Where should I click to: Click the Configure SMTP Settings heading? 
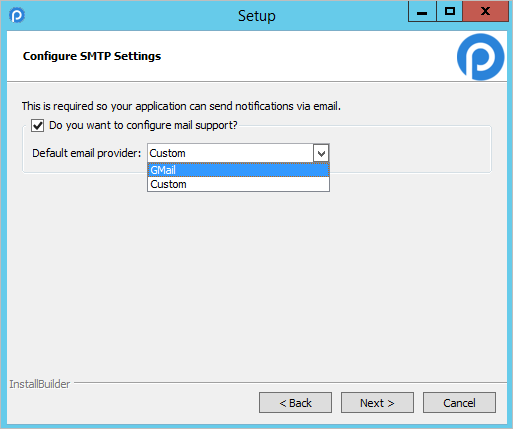(92, 56)
